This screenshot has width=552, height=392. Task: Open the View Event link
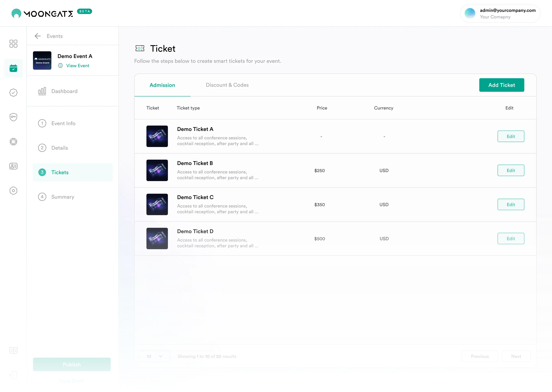coord(78,66)
